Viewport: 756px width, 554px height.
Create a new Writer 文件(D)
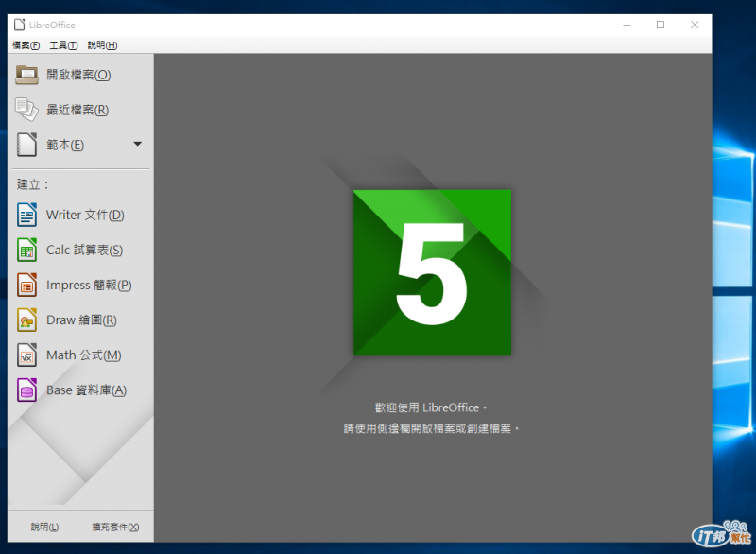(85, 215)
